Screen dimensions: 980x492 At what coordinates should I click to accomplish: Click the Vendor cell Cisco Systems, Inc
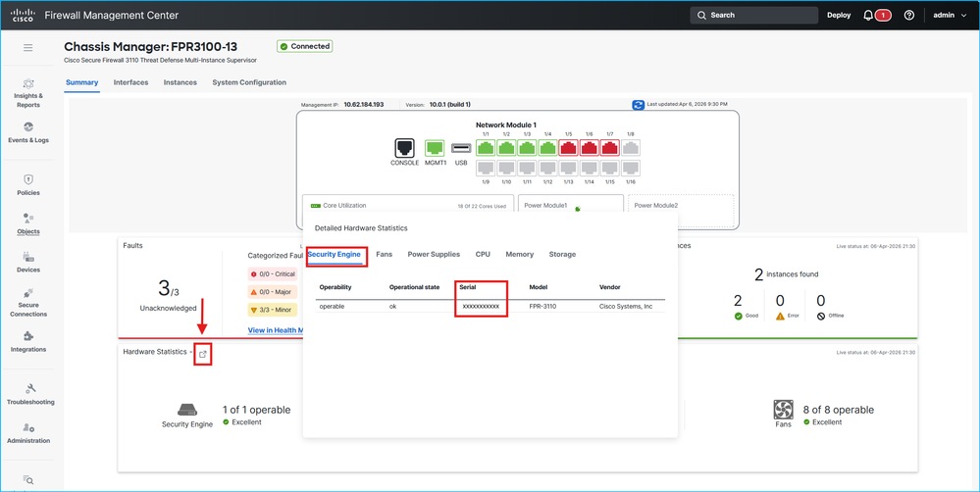(626, 307)
